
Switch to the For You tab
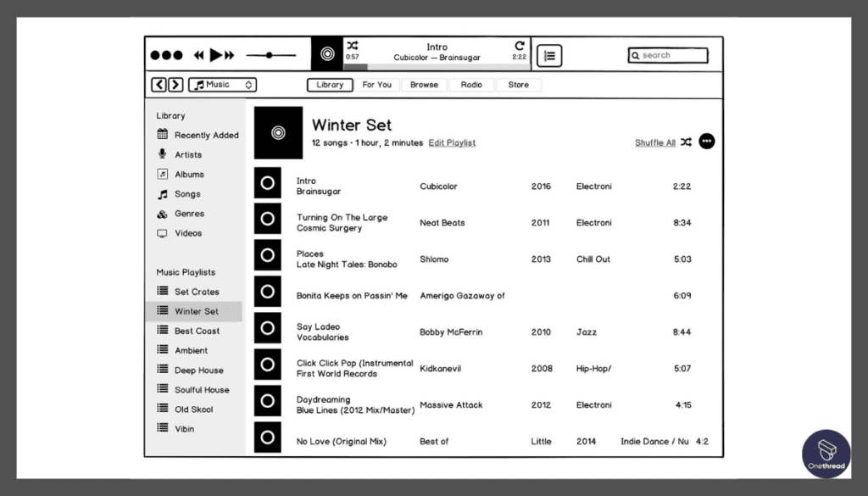[376, 85]
